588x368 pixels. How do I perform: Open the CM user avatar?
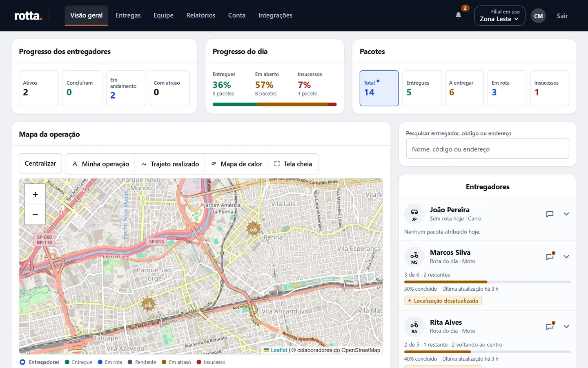pos(538,16)
